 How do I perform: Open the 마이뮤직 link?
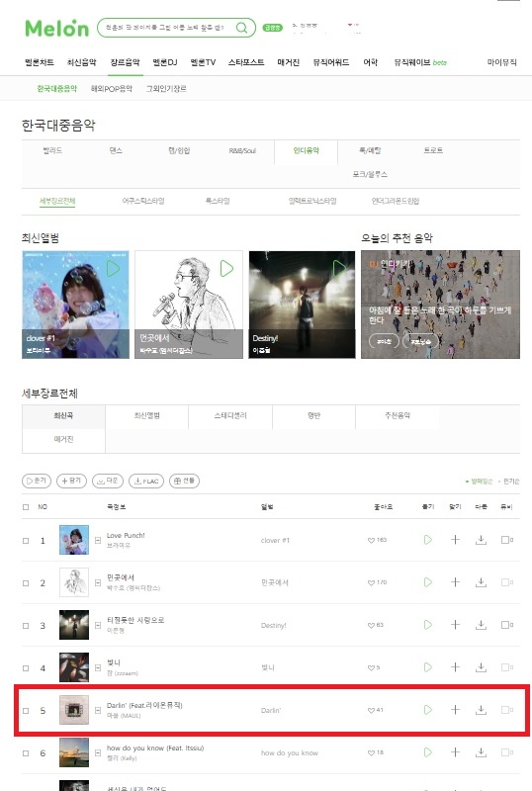point(501,62)
